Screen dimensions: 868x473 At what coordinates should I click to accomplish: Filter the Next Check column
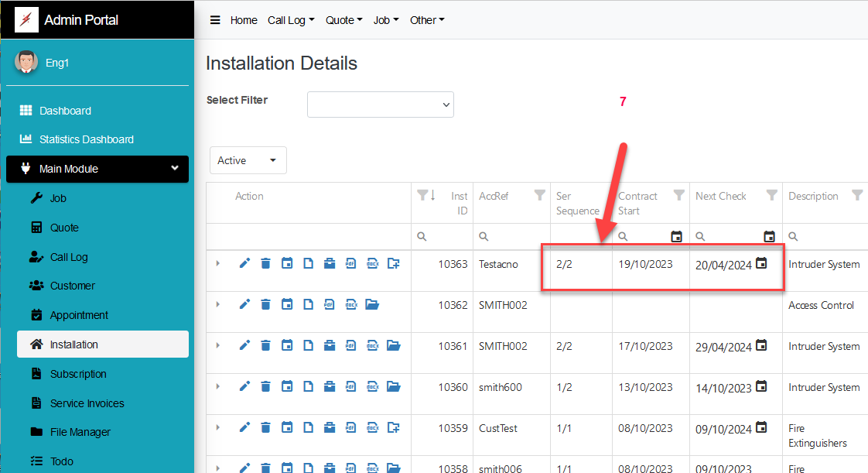(771, 195)
